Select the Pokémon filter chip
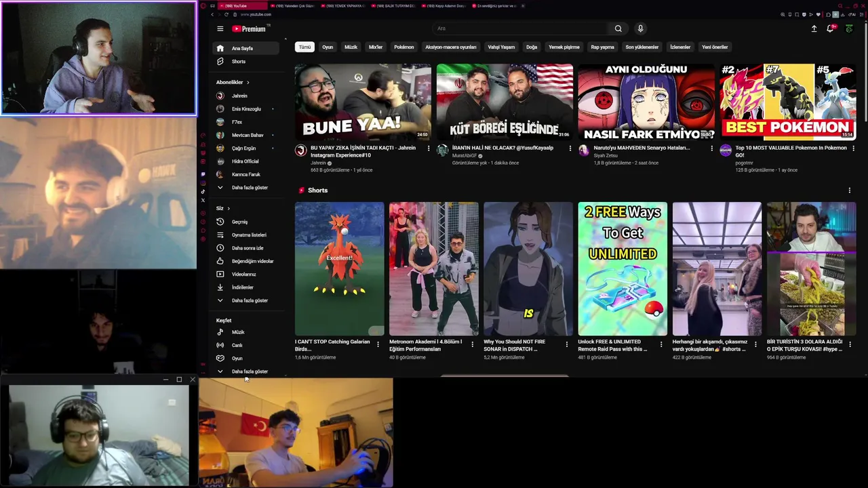This screenshot has height=488, width=868. [x=403, y=47]
